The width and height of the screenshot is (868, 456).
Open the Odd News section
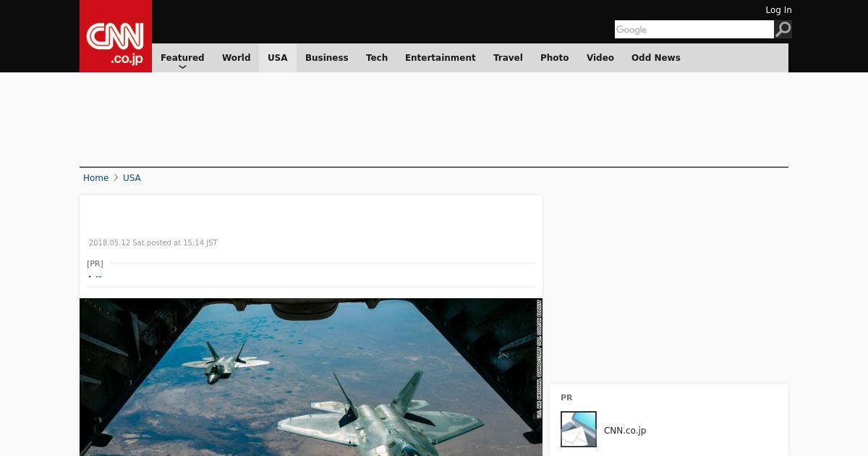tap(656, 58)
